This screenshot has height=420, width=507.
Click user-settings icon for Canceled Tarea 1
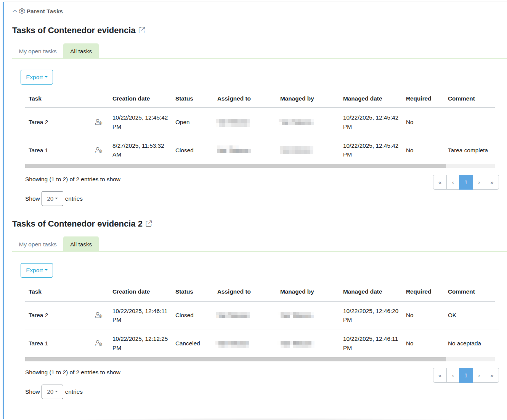98,343
